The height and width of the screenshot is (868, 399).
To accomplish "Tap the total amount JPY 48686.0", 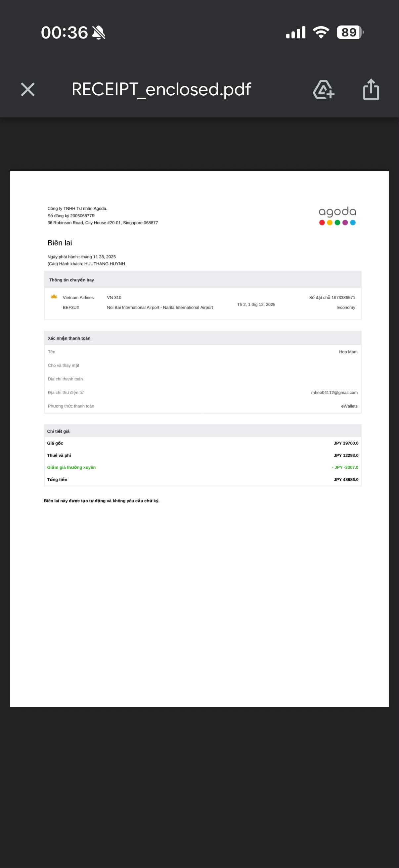I will click(346, 479).
